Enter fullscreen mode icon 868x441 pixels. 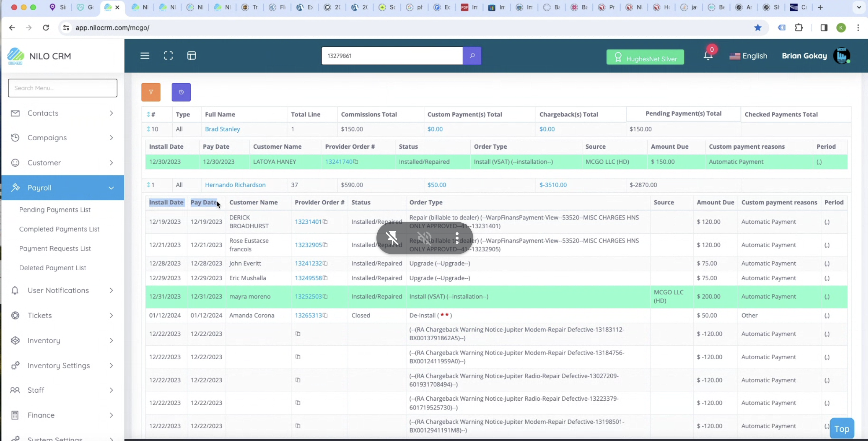pos(168,56)
